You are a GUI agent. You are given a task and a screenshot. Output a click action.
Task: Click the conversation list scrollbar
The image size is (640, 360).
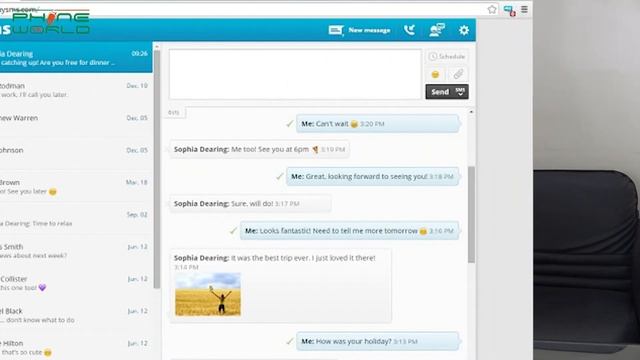click(x=157, y=169)
